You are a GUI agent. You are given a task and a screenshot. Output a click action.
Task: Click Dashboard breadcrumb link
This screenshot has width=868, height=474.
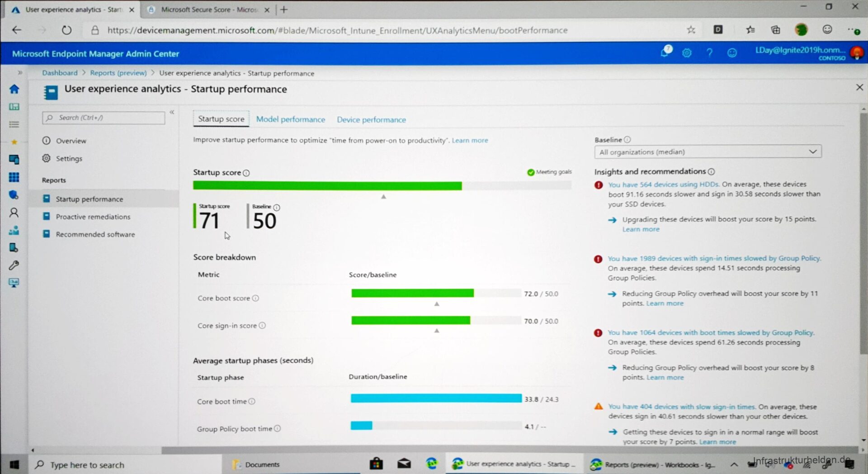(x=60, y=73)
